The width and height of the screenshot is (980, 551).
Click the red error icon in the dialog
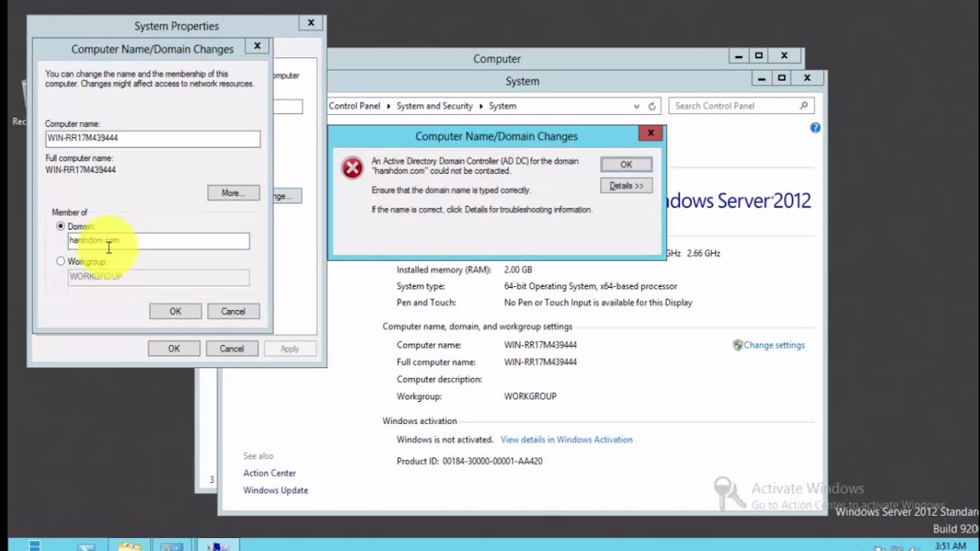tap(352, 168)
